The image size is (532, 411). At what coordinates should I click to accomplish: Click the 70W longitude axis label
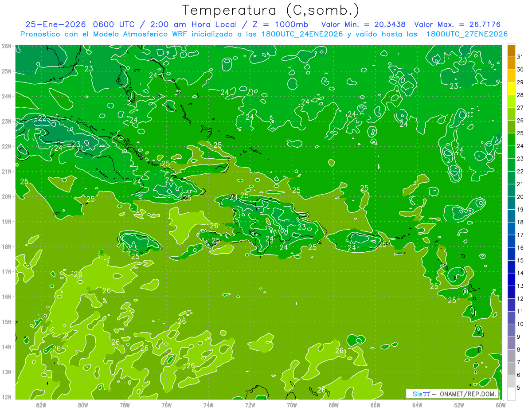pos(292,405)
